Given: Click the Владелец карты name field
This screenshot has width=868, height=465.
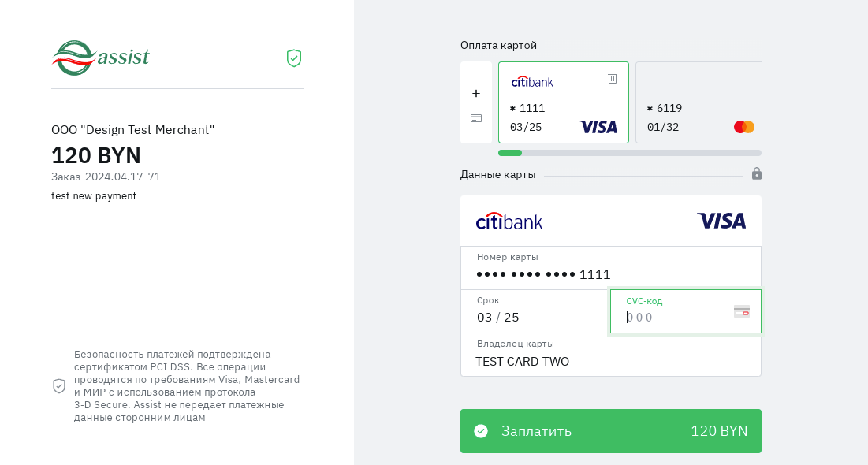Looking at the screenshot, I should 610,361.
